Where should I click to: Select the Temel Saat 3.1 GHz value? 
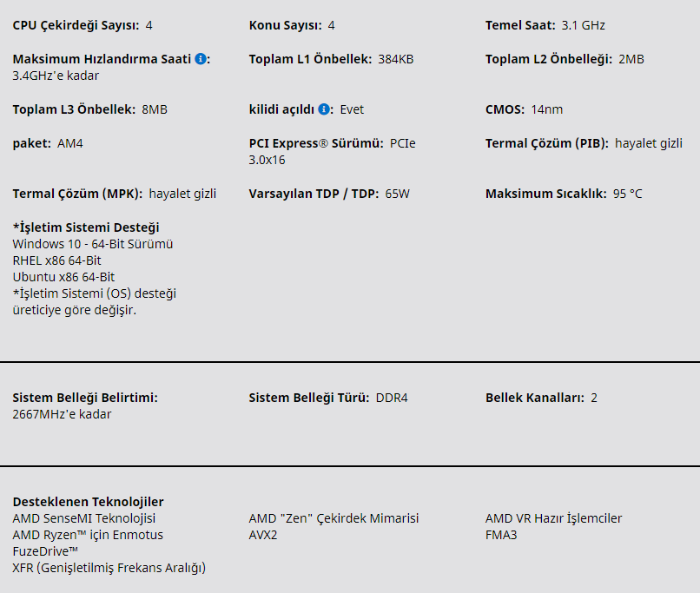point(583,25)
